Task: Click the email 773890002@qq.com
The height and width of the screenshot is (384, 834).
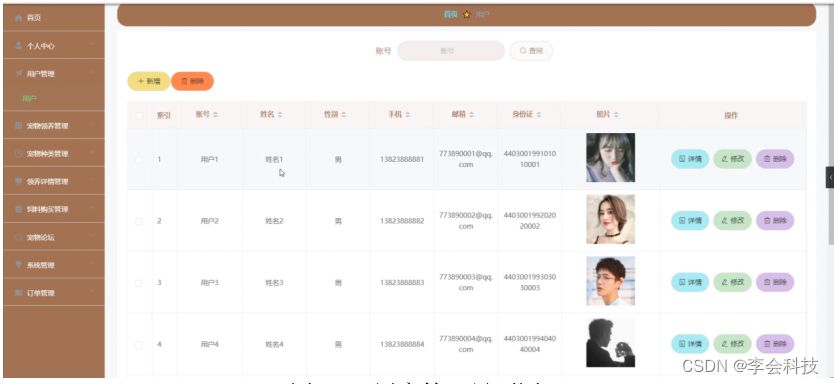Action: click(x=466, y=221)
